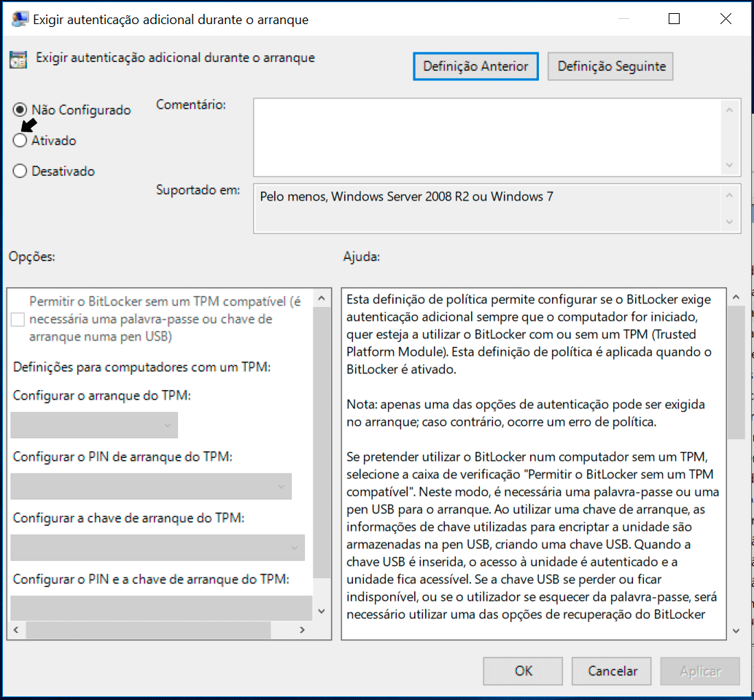Confirm with the OK button
This screenshot has width=754, height=700.
click(523, 671)
